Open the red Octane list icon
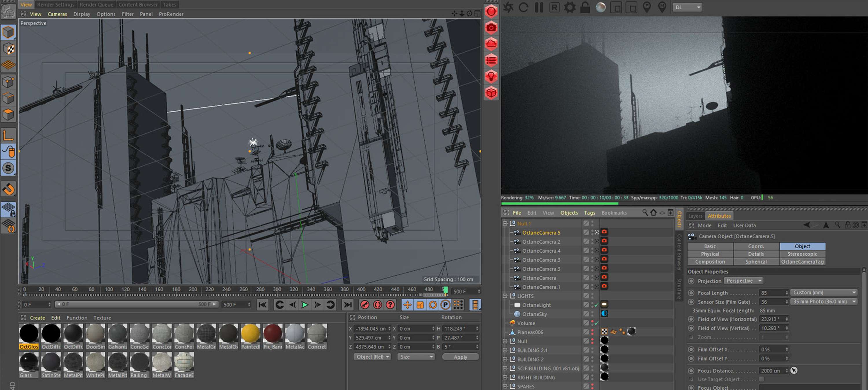The image size is (868, 390). coord(491,60)
